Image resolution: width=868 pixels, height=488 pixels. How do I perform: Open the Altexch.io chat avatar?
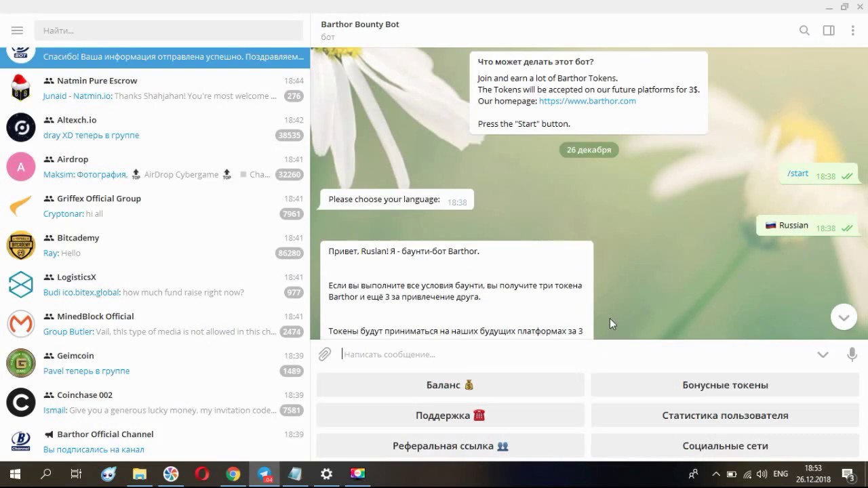click(21, 127)
